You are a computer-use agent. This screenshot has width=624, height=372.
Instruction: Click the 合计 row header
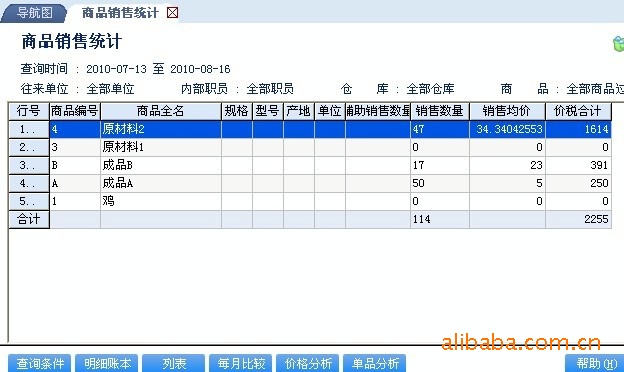pyautogui.click(x=29, y=219)
